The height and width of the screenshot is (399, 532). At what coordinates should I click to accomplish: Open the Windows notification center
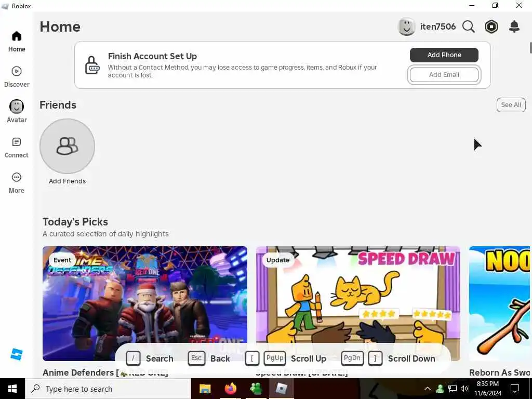pos(515,389)
